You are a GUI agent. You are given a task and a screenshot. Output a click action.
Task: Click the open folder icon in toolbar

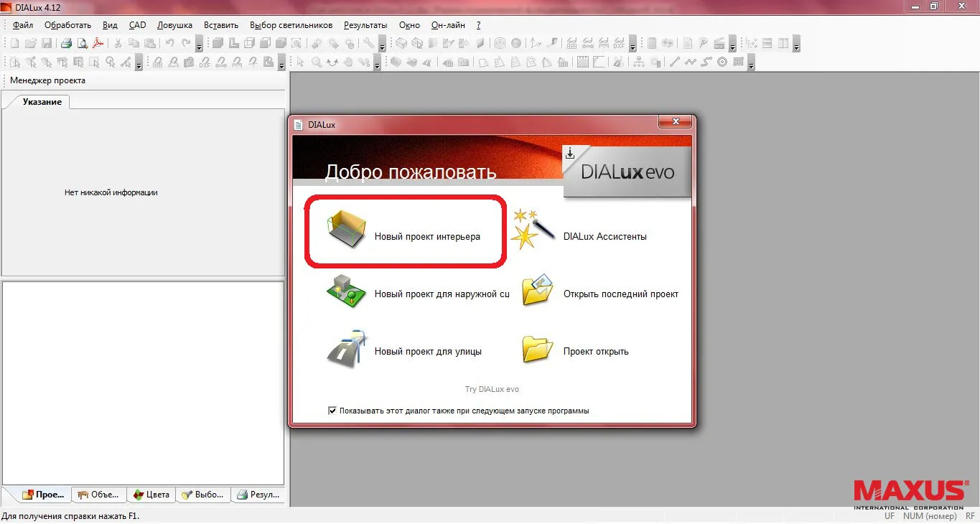[31, 44]
